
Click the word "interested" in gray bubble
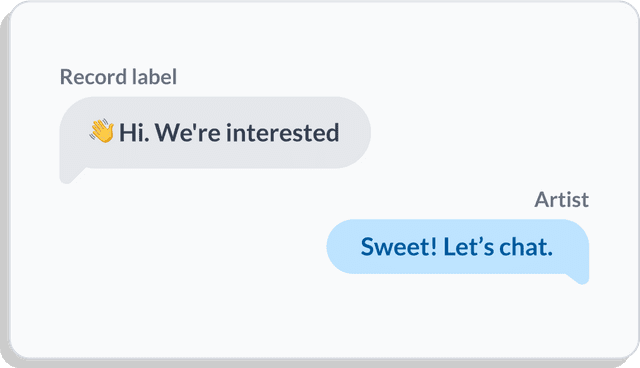click(282, 133)
